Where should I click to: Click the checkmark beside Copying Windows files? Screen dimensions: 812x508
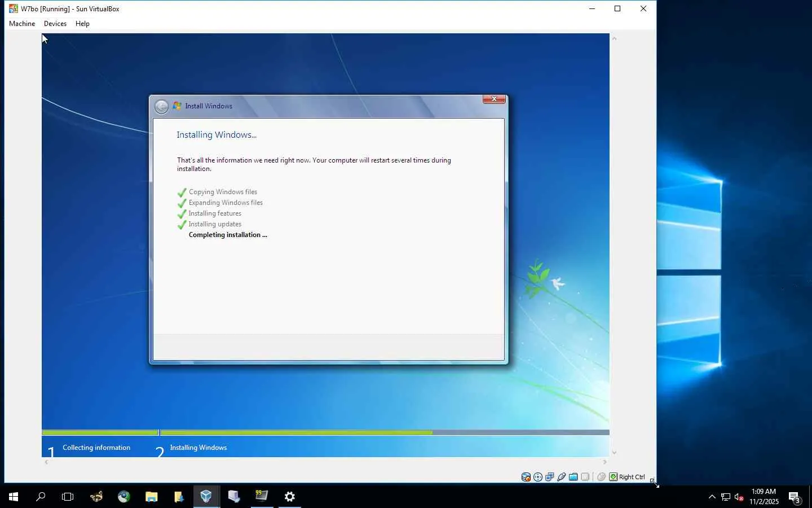point(182,192)
